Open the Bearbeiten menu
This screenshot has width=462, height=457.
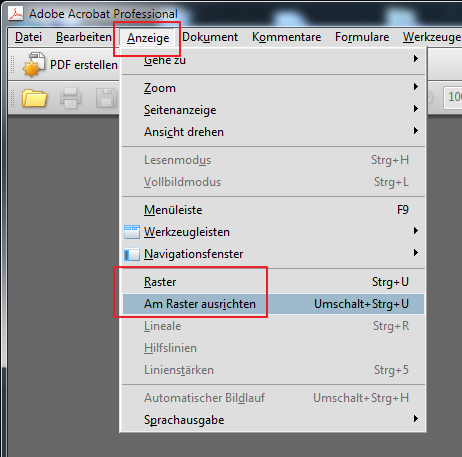(x=84, y=37)
